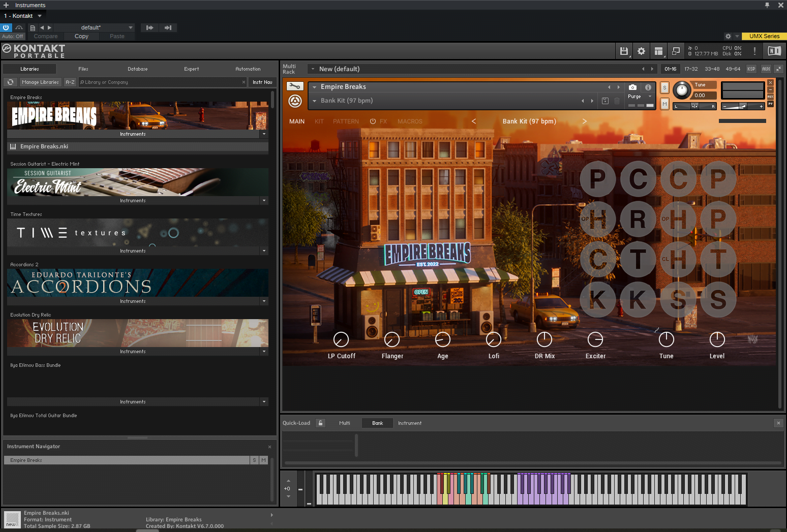Click previous kit arrow before Bank Kit
The image size is (787, 532).
474,121
